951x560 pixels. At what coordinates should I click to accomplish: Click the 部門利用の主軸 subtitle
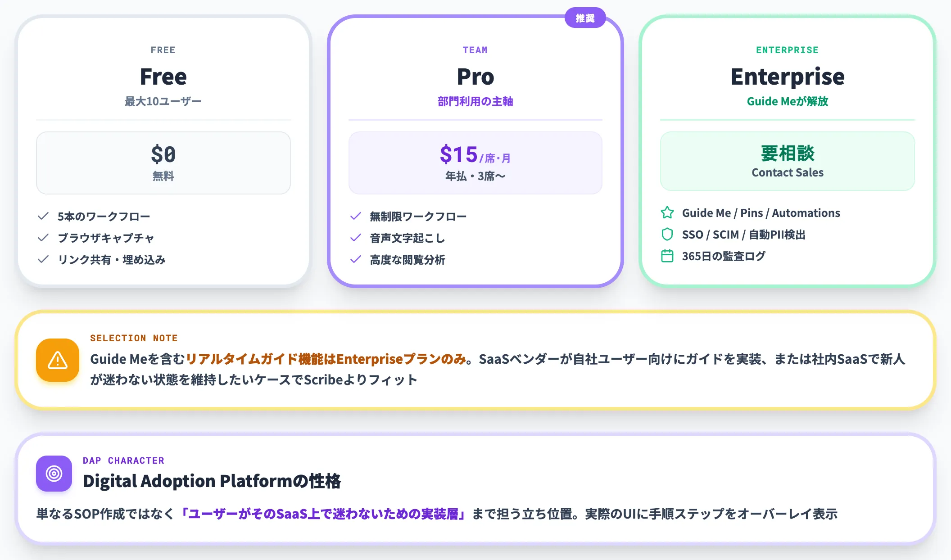[x=475, y=101]
